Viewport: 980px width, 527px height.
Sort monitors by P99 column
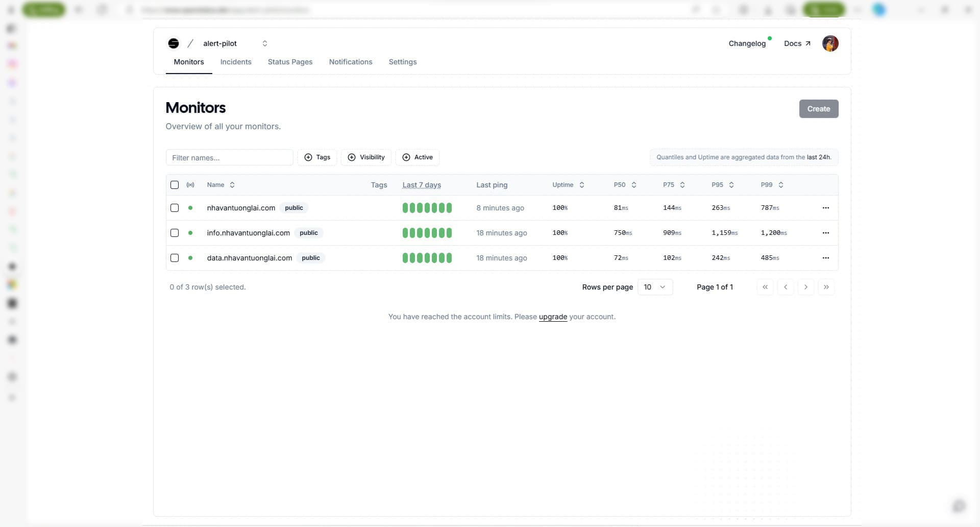[772, 185]
